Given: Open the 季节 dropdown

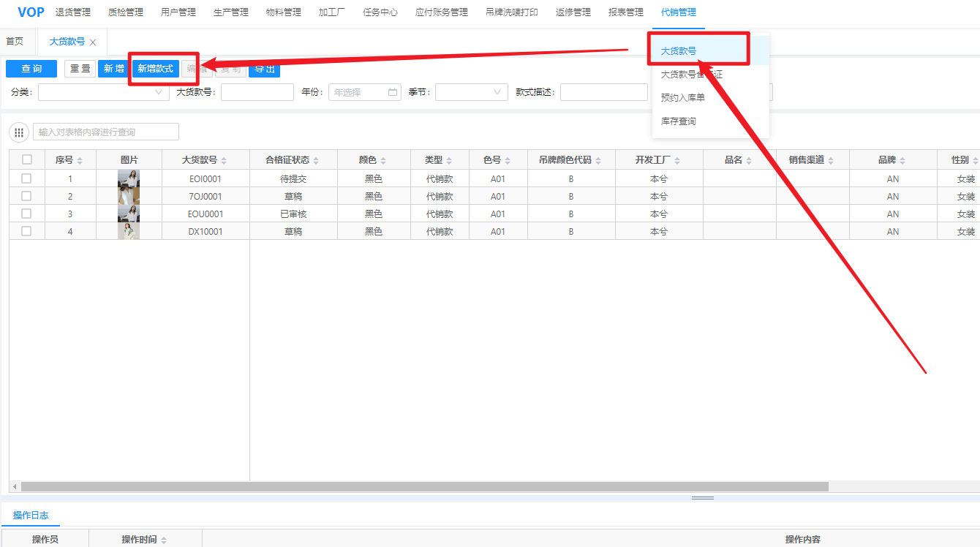Looking at the screenshot, I should tap(472, 92).
